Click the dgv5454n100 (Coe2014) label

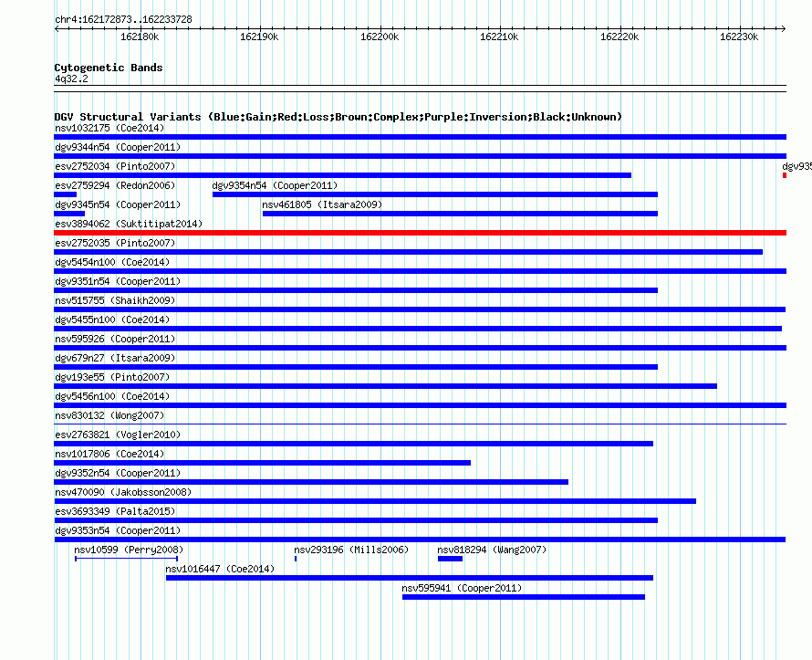coord(112,262)
